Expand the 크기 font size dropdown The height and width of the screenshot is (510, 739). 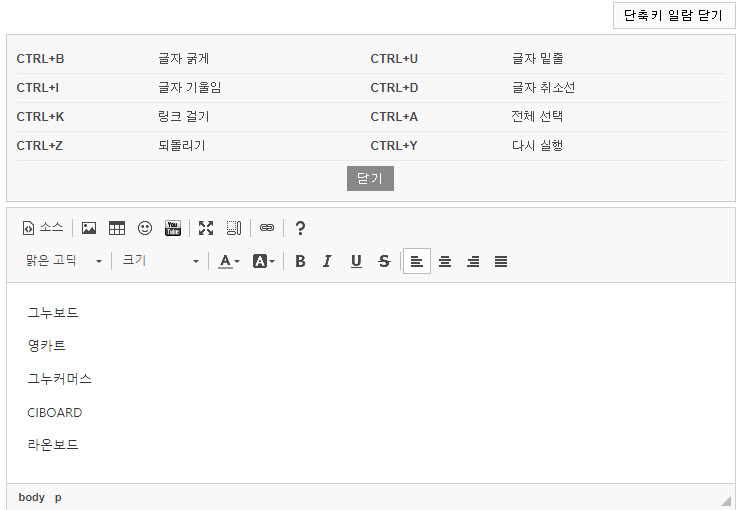point(161,261)
